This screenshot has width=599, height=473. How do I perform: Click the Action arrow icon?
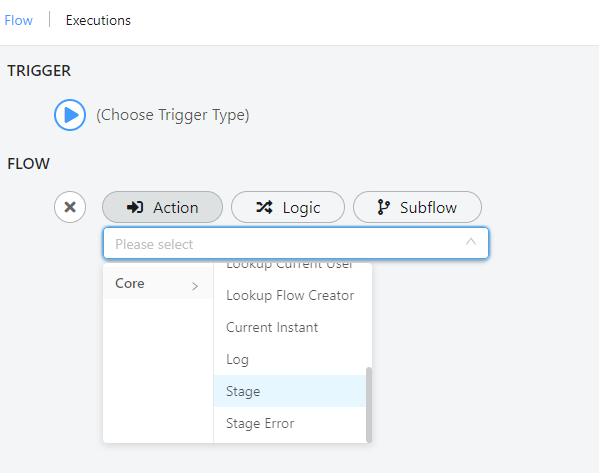(x=135, y=207)
